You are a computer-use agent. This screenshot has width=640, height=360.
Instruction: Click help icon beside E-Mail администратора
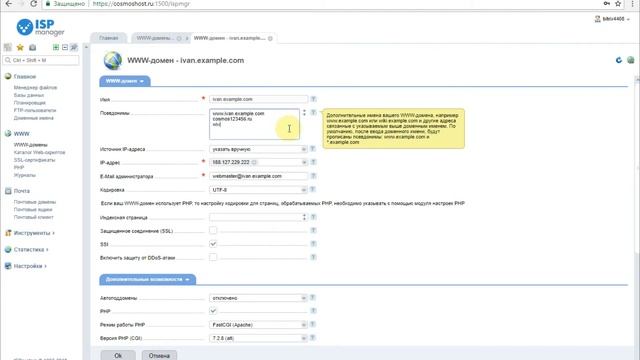pos(313,176)
